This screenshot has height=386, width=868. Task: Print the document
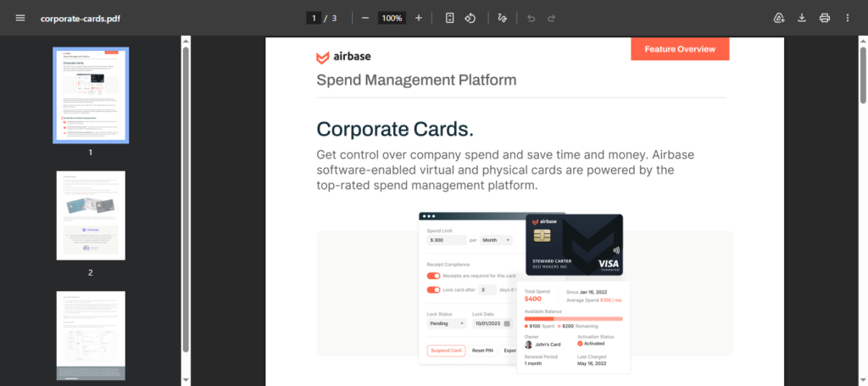825,18
